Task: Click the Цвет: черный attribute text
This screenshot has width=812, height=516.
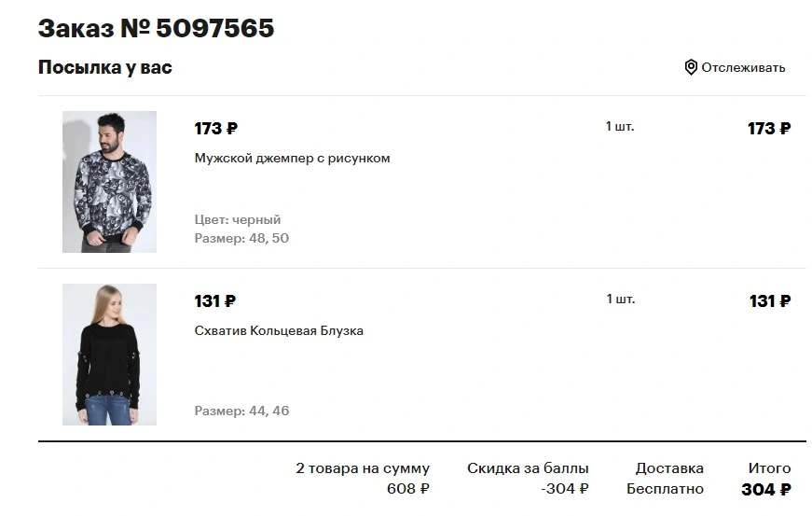Action: point(238,219)
